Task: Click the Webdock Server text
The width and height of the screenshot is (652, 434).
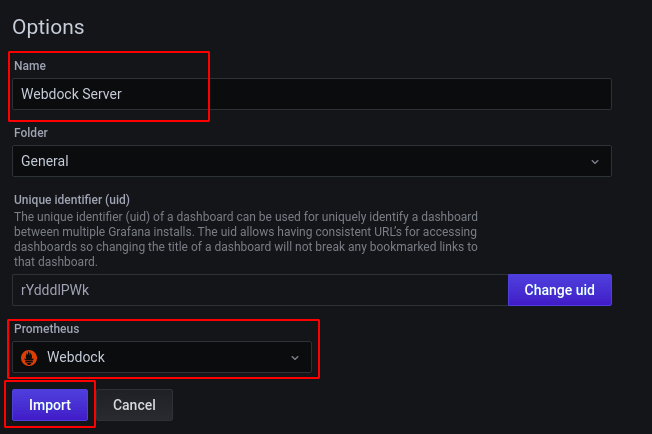Action: 71,94
